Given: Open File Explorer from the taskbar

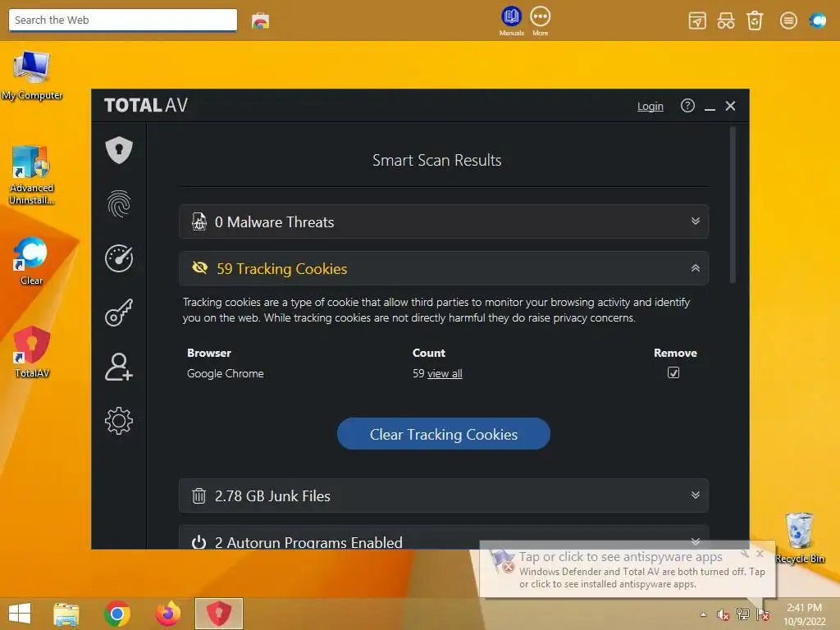Looking at the screenshot, I should coord(66,614).
